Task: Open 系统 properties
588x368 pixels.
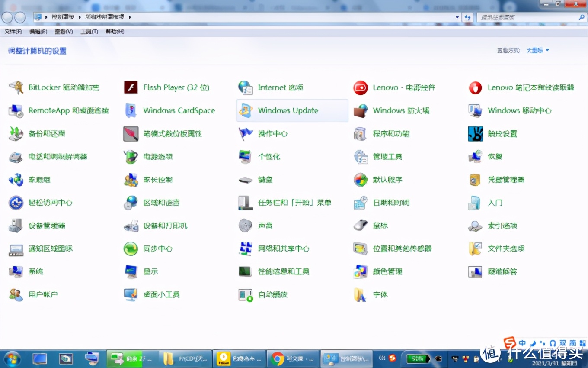Action: [x=35, y=271]
